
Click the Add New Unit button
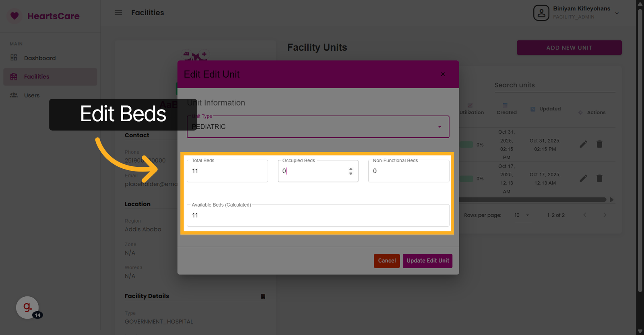tap(569, 48)
